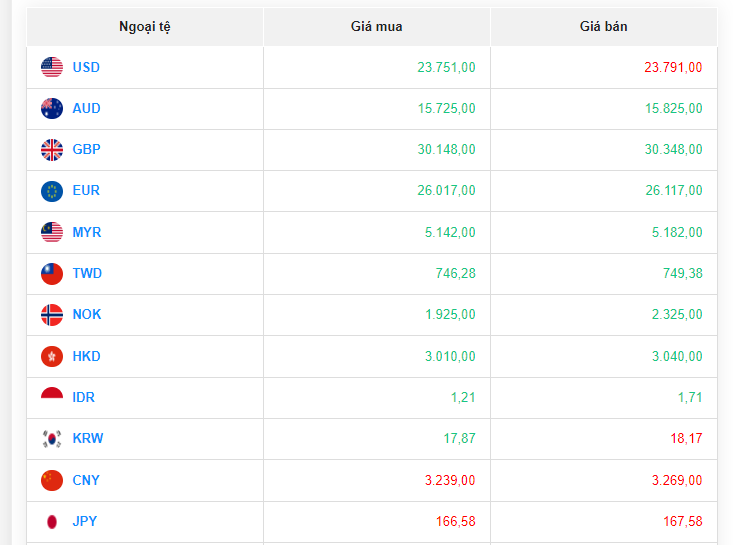Click the Norwegian flag icon
This screenshot has width=733, height=545.
coord(52,315)
